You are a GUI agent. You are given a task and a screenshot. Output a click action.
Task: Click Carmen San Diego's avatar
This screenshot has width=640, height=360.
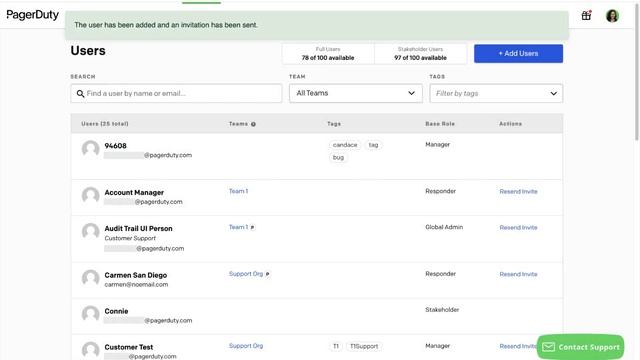91,278
